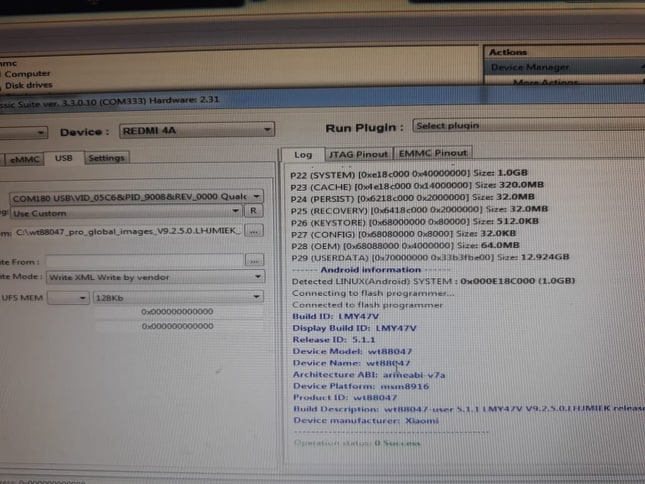This screenshot has height=484, width=645.
Task: Open the JTAG Pinout tab
Action: (358, 154)
